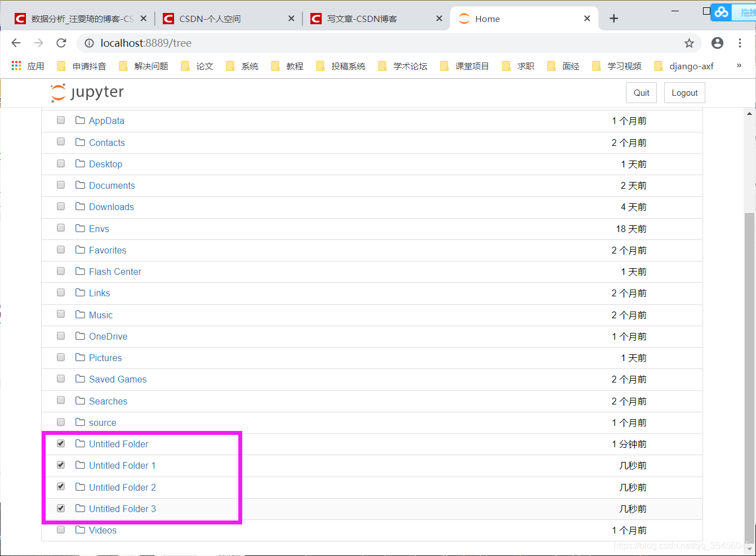
Task: Click the browser forward arrow
Action: (x=38, y=43)
